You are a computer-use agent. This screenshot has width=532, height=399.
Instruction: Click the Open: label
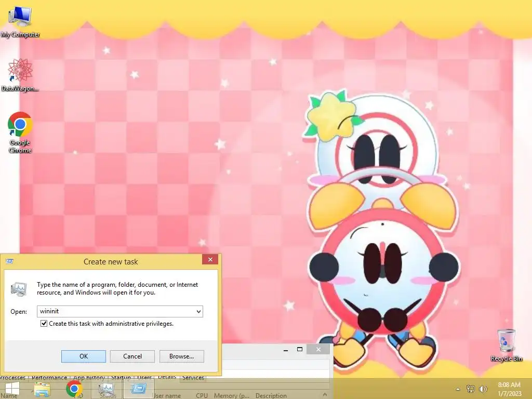pos(19,312)
